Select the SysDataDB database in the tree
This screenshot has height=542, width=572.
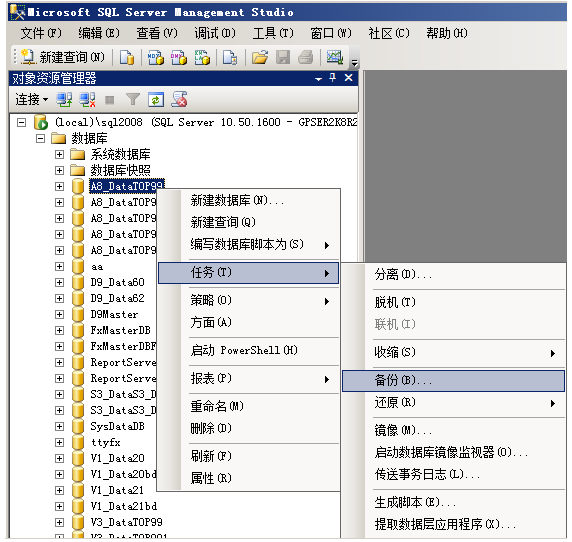tap(117, 426)
